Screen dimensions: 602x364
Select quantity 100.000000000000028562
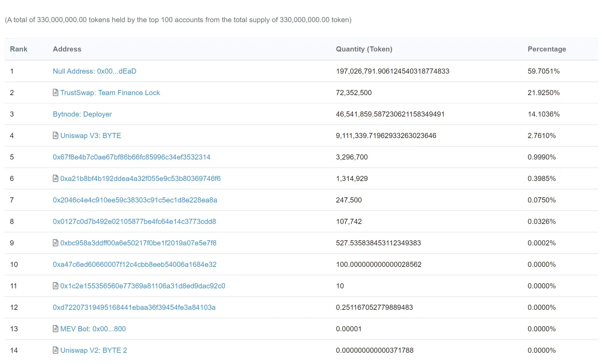coord(379,264)
